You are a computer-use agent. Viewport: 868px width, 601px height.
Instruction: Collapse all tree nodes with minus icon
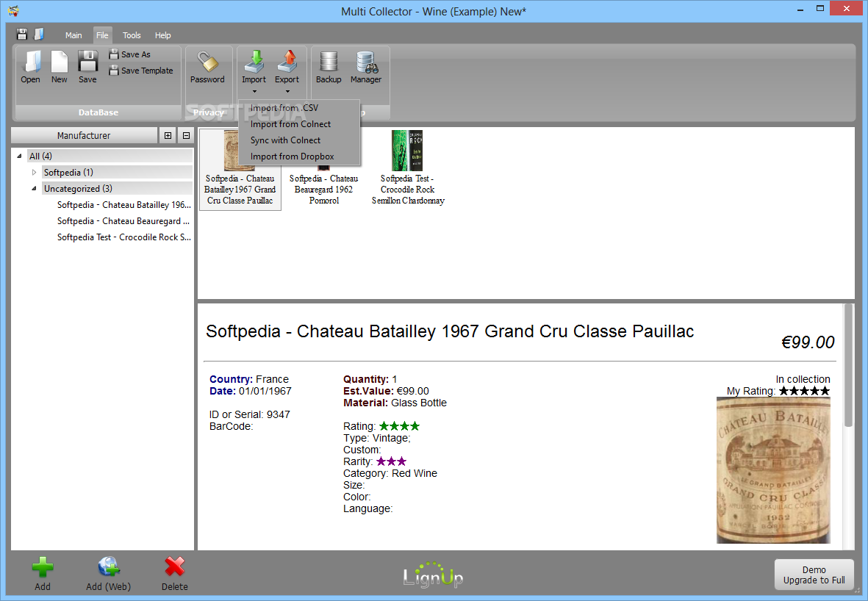[186, 135]
